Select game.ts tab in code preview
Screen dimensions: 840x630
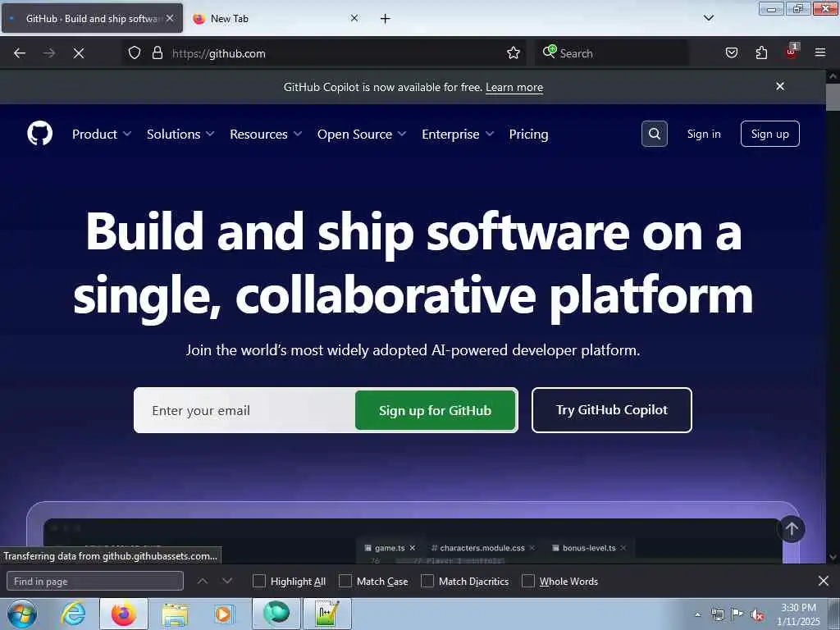(x=390, y=547)
